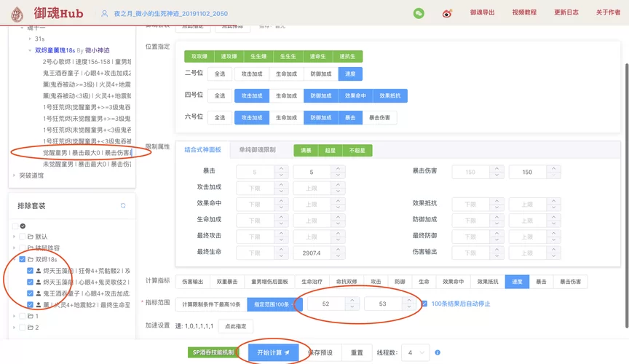Expand exclusion group 2

[x=14, y=328]
